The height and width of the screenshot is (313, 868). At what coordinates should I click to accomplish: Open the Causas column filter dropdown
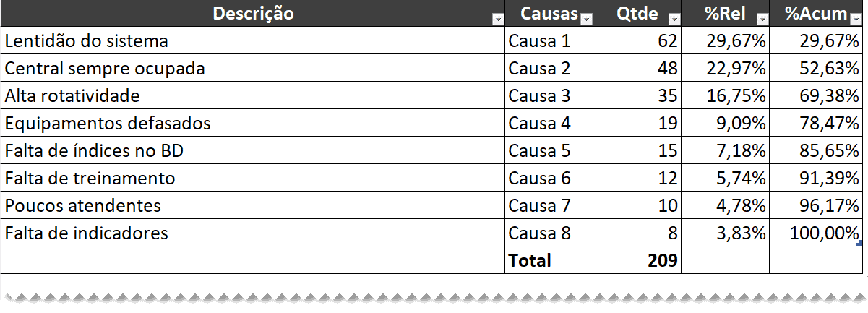585,19
